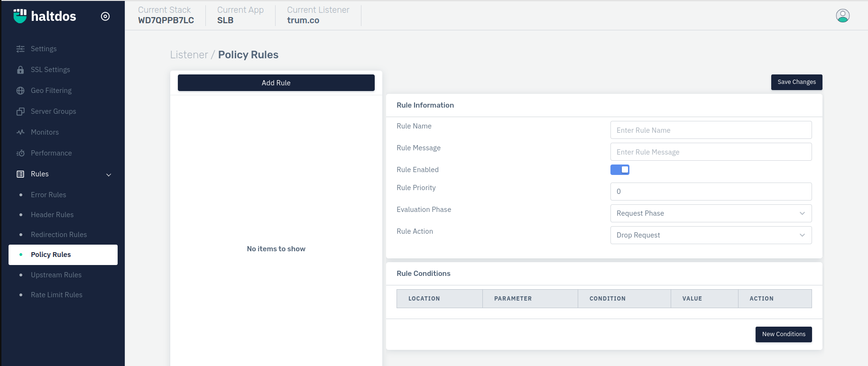
Task: Click the Current App SLB selector
Action: click(x=240, y=15)
